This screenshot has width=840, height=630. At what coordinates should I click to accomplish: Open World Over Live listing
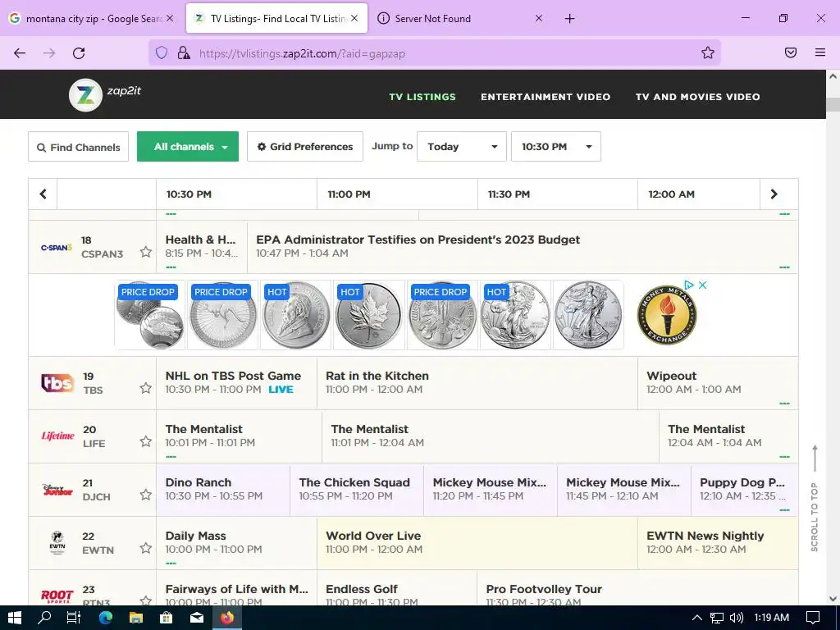(477, 543)
